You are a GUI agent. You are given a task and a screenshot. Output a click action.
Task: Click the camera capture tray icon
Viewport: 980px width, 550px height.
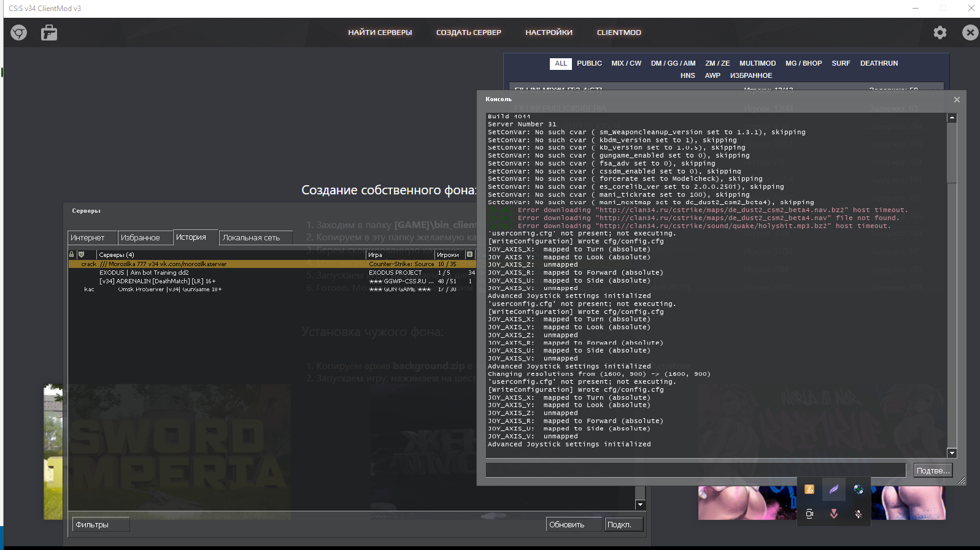[x=809, y=514]
